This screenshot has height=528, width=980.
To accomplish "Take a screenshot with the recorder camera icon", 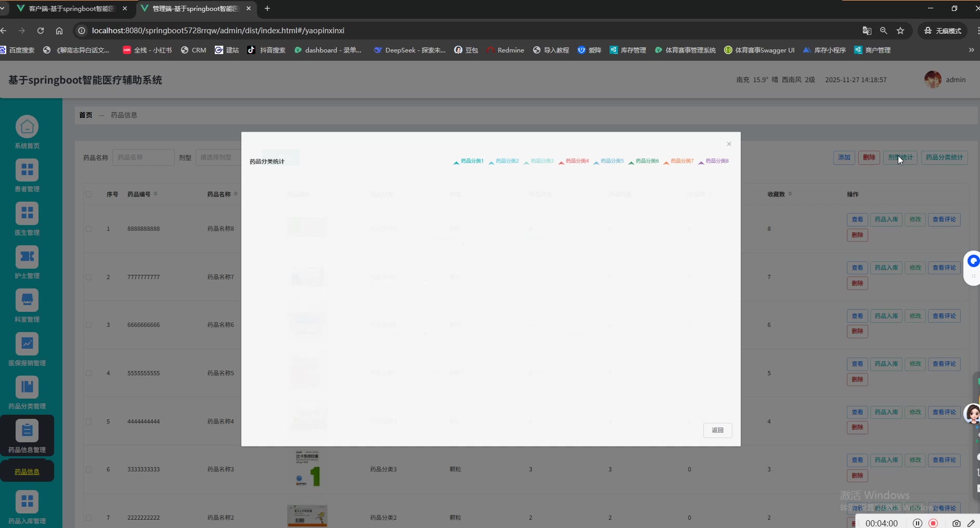I will (956, 523).
